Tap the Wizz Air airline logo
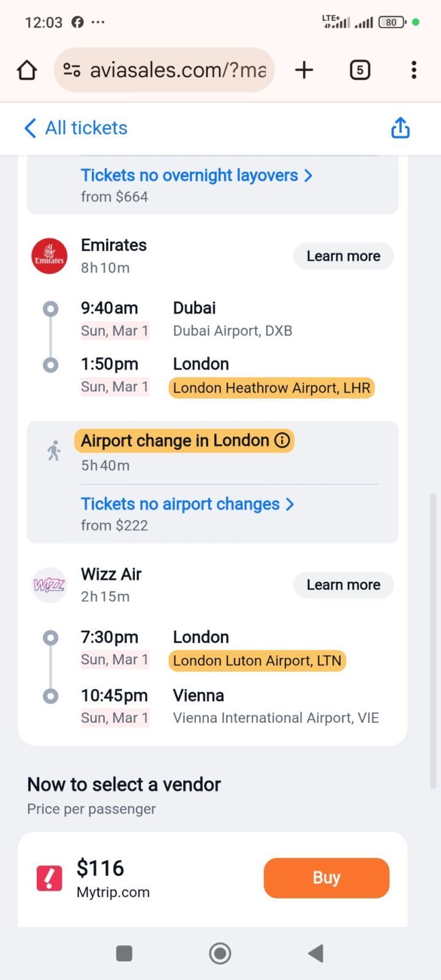Image resolution: width=441 pixels, height=980 pixels. 50,585
